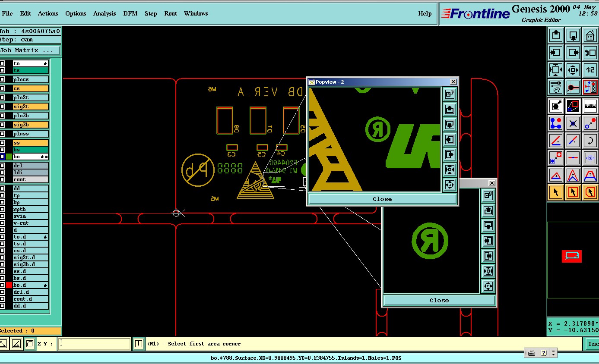Pan left in the Popview - 2 window
599x364 pixels.
tap(450, 139)
